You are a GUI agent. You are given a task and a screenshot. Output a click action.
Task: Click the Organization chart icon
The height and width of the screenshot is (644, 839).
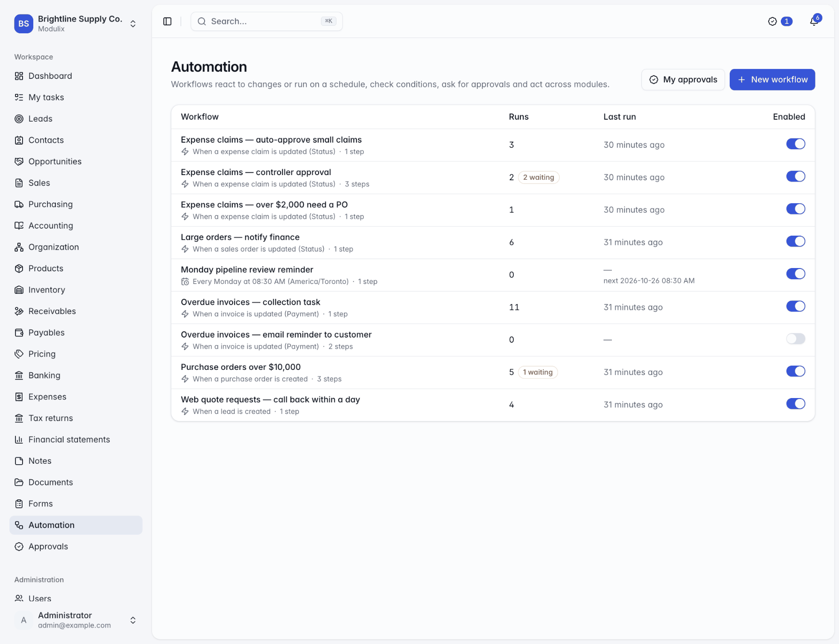(x=19, y=247)
